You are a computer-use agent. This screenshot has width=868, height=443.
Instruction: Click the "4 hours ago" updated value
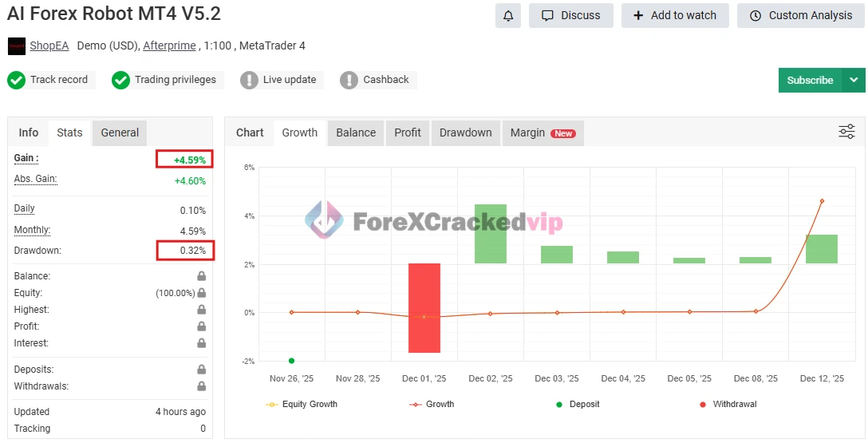click(180, 412)
